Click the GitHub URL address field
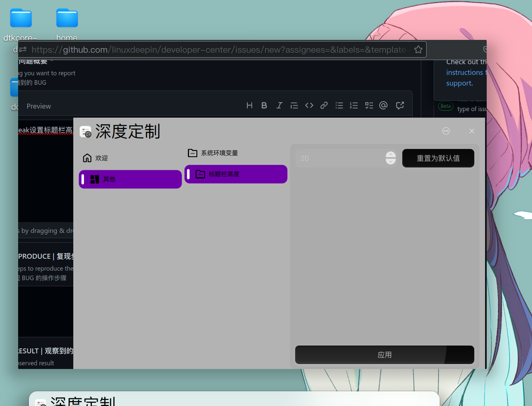The image size is (532, 406). (220, 50)
